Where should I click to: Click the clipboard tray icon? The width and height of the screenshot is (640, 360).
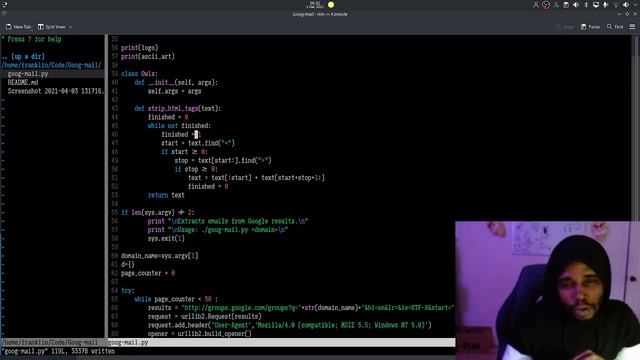point(566,5)
